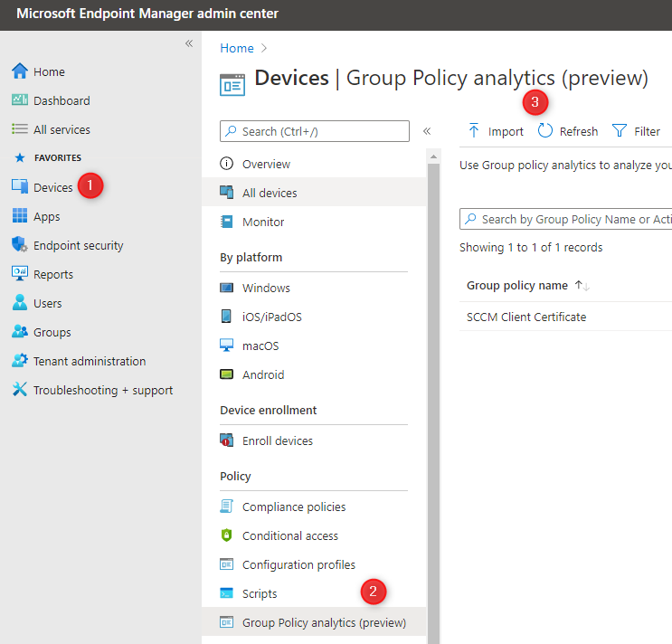Click the breadcrumb chevron after Home
This screenshot has width=672, height=644.
click(x=264, y=48)
